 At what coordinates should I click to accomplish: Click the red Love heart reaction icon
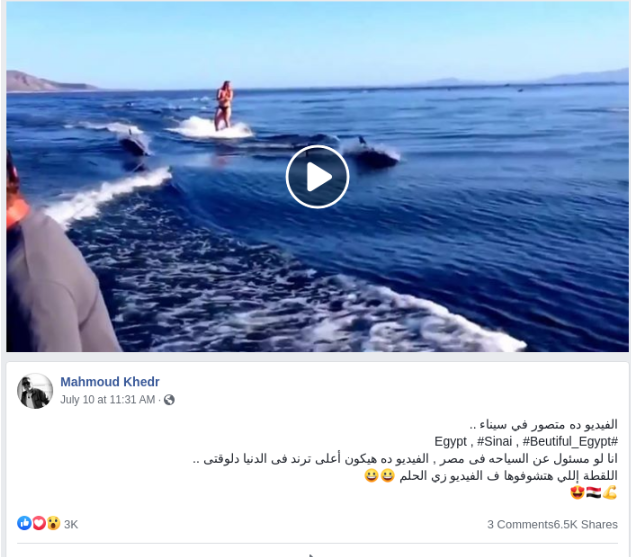(x=39, y=523)
